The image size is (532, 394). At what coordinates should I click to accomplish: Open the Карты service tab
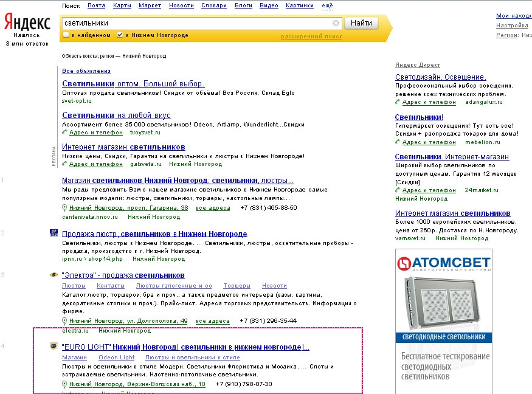tap(122, 5)
